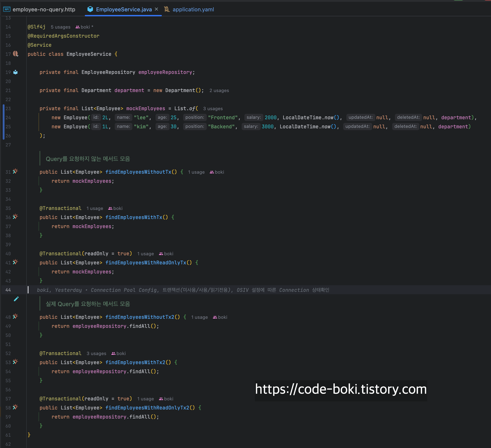Click the gutter icon beside findEmployeesWithTx2 method
The width and height of the screenshot is (491, 448).
pos(15,362)
